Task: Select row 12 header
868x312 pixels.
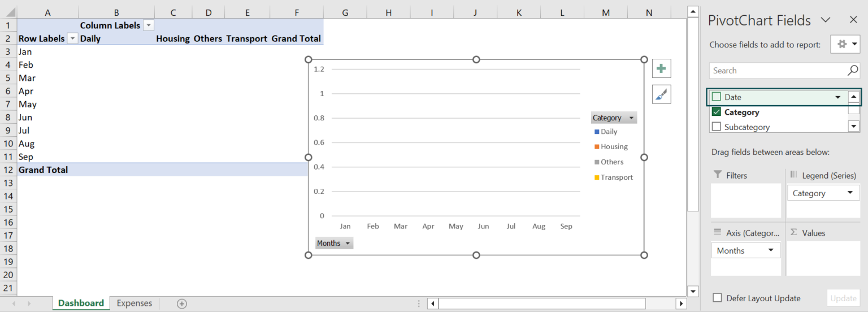Action: click(8, 170)
